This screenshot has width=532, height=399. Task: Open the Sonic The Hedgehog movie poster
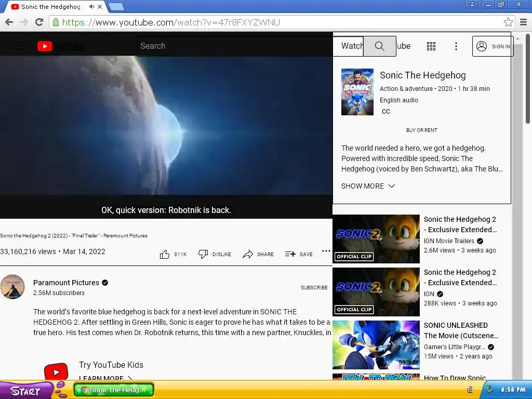click(x=357, y=92)
